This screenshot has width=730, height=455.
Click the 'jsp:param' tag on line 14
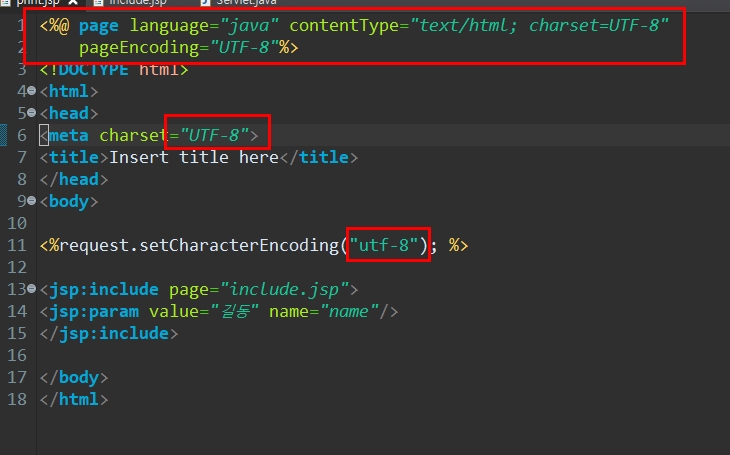coord(89,311)
